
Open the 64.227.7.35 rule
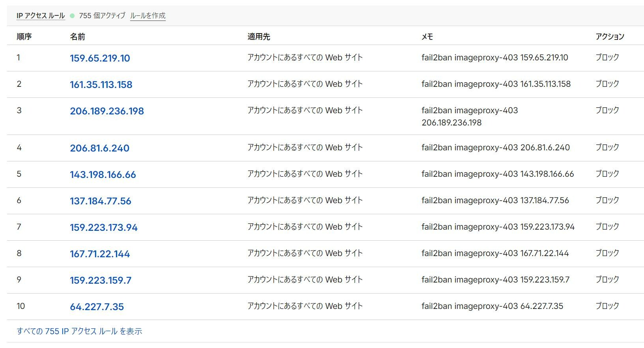pyautogui.click(x=97, y=307)
